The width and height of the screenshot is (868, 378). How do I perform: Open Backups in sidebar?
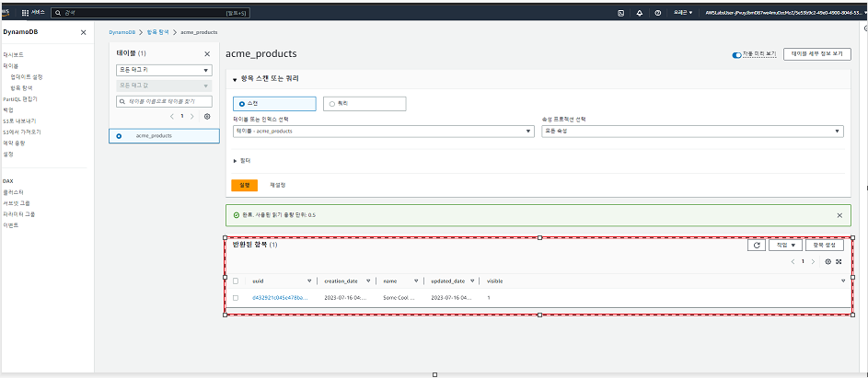7,110
